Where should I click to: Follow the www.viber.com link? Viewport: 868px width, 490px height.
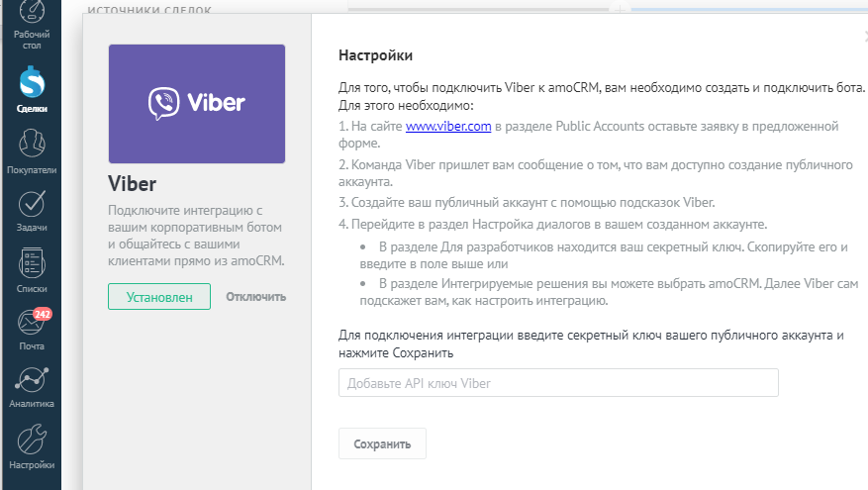click(448, 127)
